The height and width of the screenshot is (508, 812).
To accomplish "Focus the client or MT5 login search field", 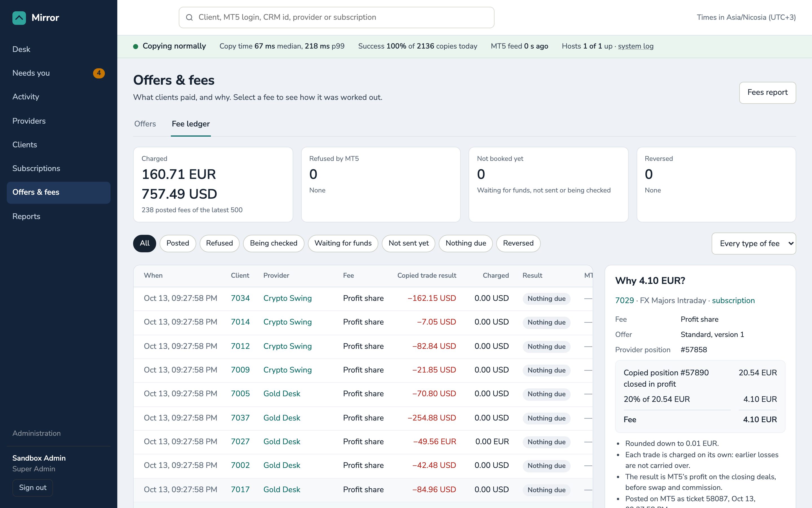I will (336, 17).
